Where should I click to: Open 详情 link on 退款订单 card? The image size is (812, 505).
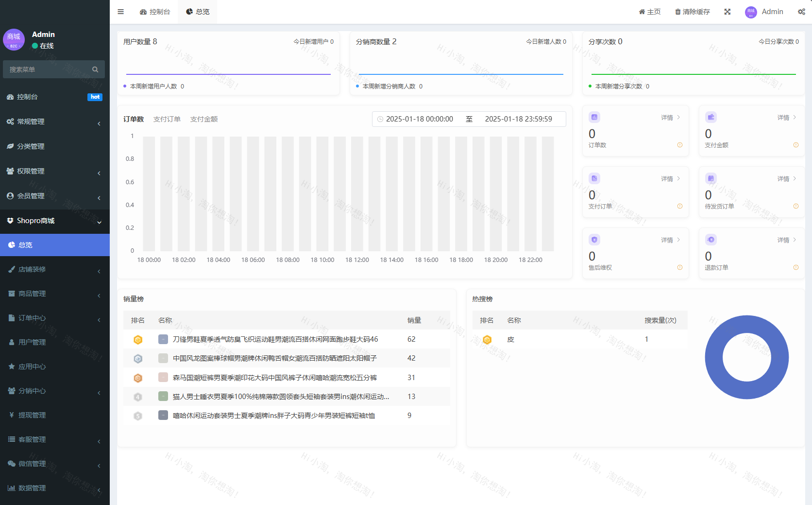click(787, 240)
